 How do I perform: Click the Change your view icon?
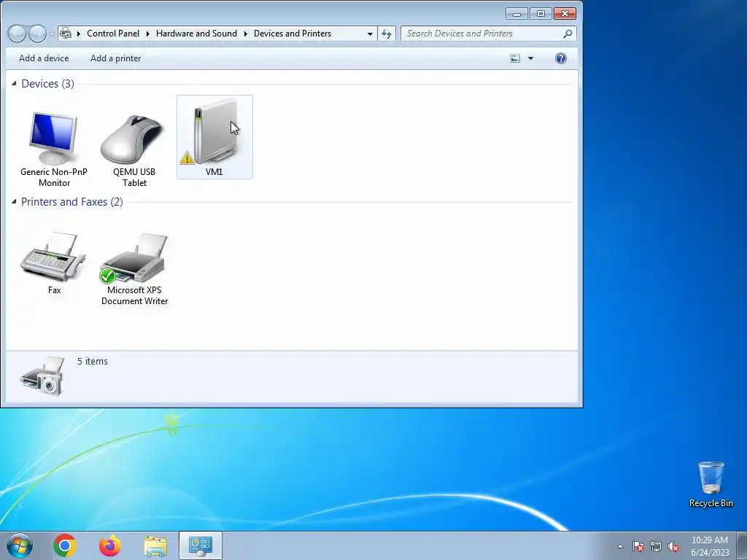pos(515,58)
